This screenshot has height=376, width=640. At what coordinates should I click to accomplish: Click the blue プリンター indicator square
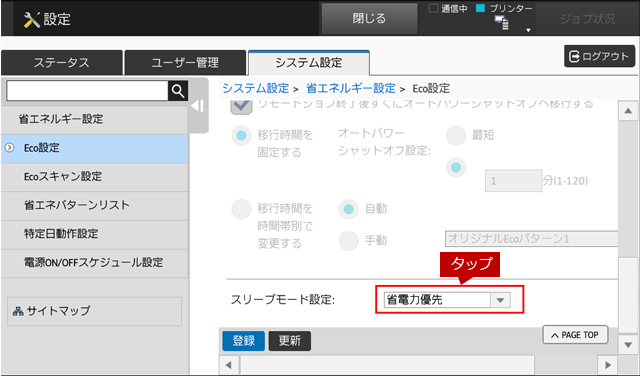coord(480,8)
